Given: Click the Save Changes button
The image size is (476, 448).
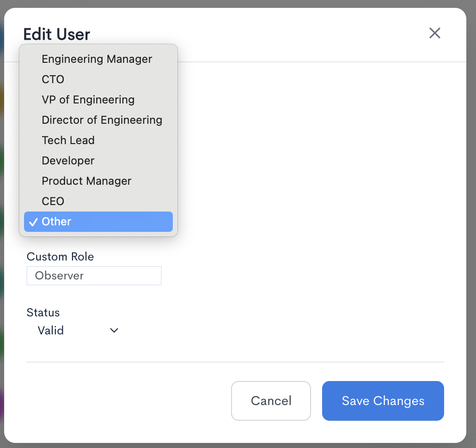Looking at the screenshot, I should [383, 401].
